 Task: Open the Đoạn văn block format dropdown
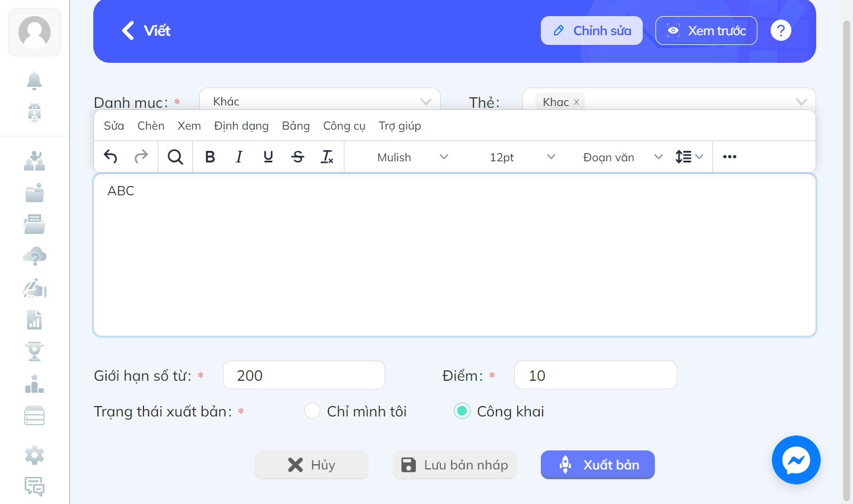pyautogui.click(x=622, y=157)
